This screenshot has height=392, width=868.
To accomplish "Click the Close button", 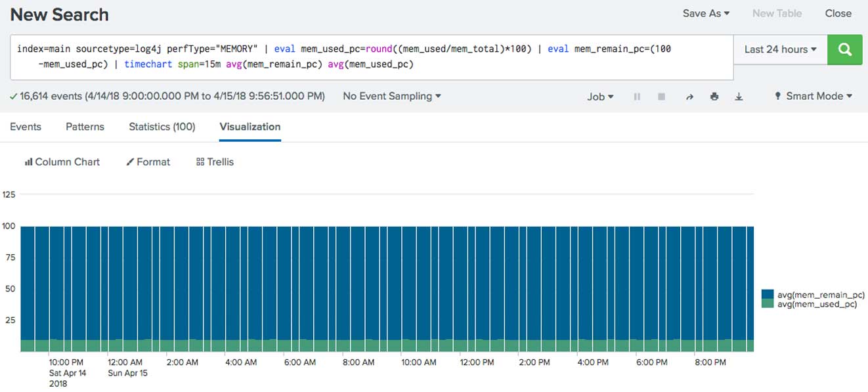I will point(838,13).
